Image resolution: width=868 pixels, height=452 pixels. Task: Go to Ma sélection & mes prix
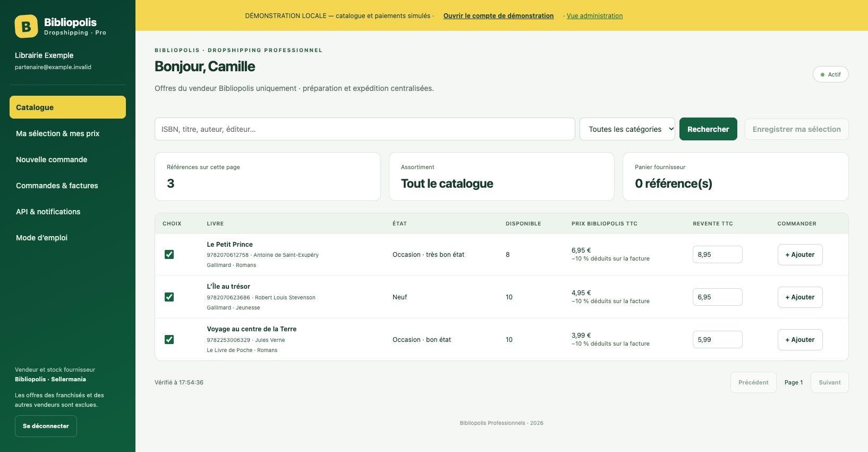[67, 133]
